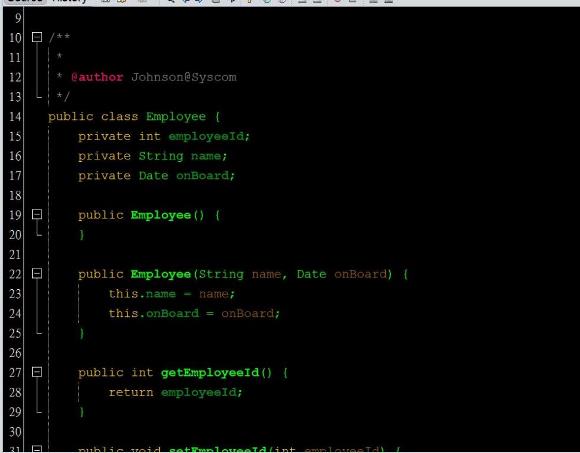Click line number 23 in the gutter
The width and height of the screenshot is (580, 453).
[x=15, y=294]
